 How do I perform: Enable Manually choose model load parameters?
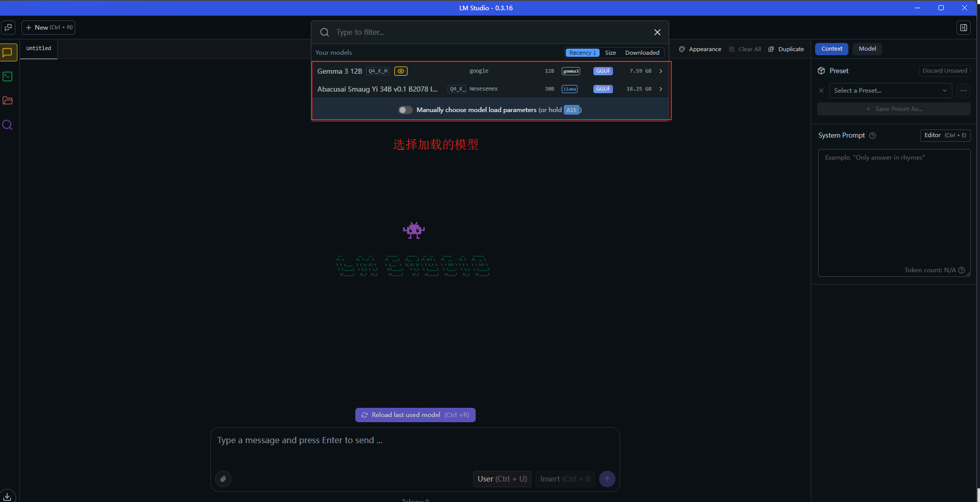405,110
